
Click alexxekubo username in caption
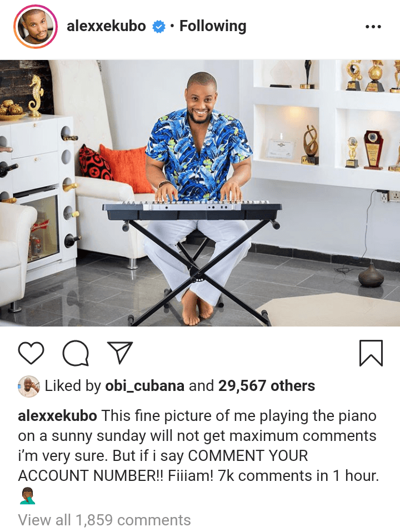tap(57, 416)
